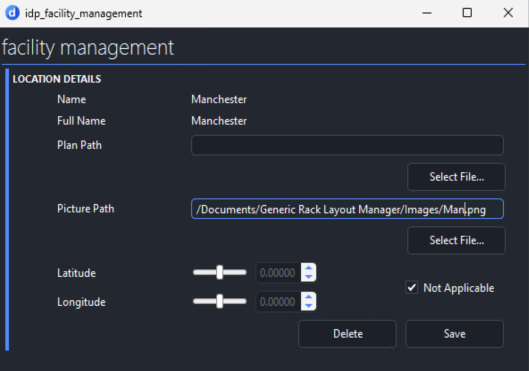Click the Select File button under Plan Path

(x=456, y=177)
